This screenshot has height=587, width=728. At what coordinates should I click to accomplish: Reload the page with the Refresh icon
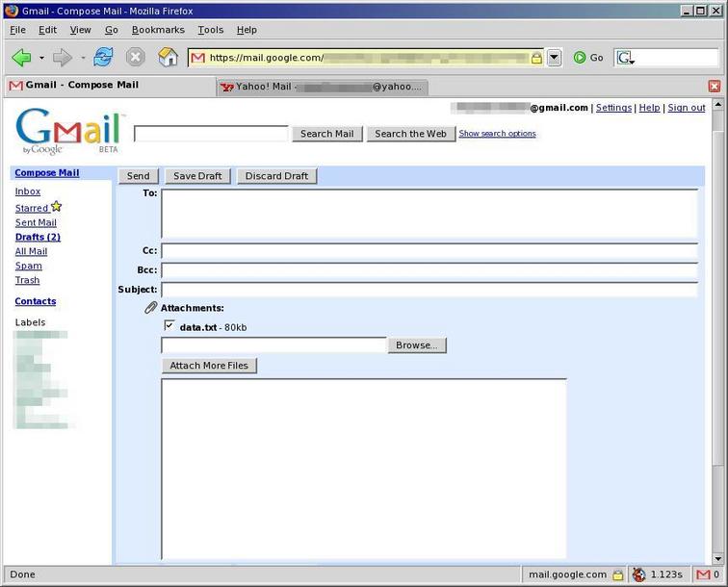(103, 58)
